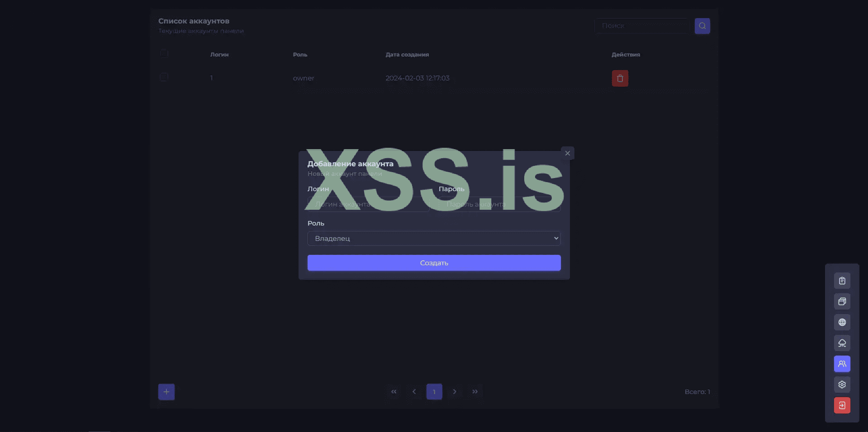Click the red logout icon in the sidebar

[x=842, y=405]
